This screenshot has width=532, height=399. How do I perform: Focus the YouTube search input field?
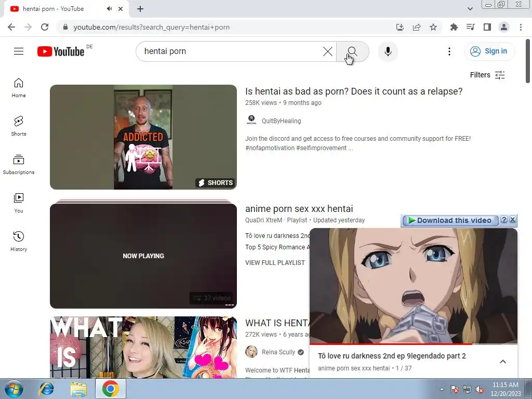(x=231, y=51)
